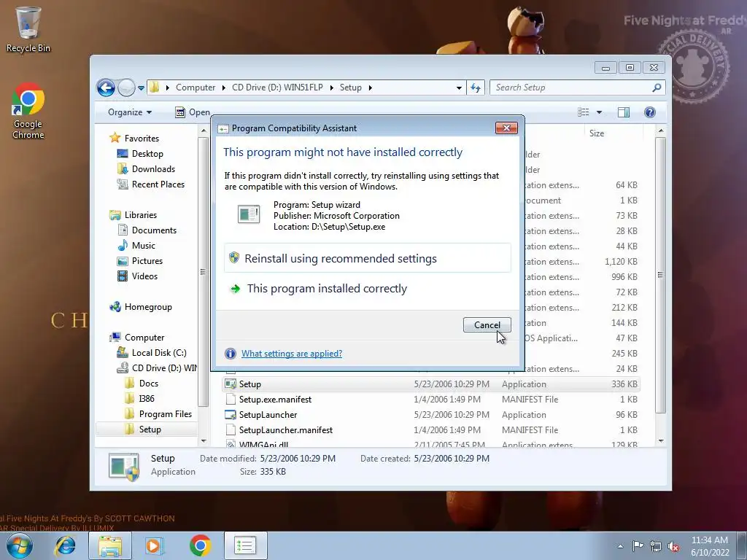Open the Docs folder in tree
Screen dimensions: 747x560
148,384
